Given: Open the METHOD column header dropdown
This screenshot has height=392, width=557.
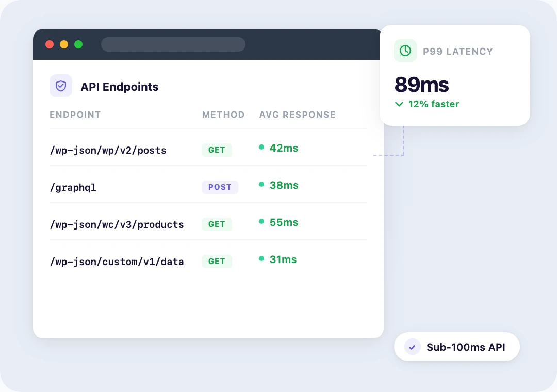Looking at the screenshot, I should click(x=223, y=115).
